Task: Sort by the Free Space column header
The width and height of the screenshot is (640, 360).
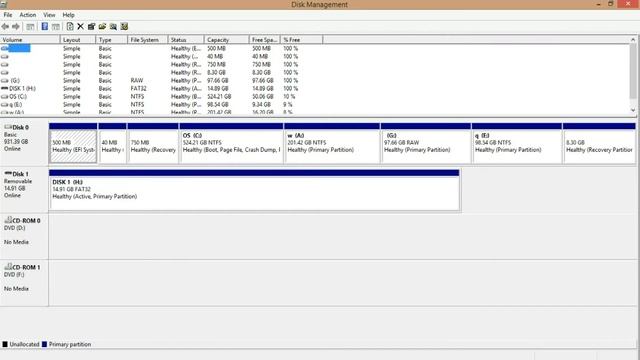Action: point(264,40)
